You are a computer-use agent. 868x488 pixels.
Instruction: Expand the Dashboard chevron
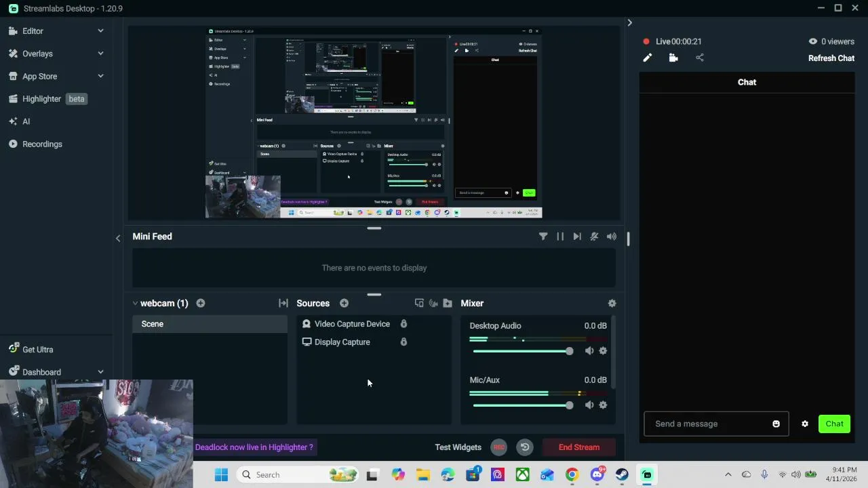pos(100,372)
